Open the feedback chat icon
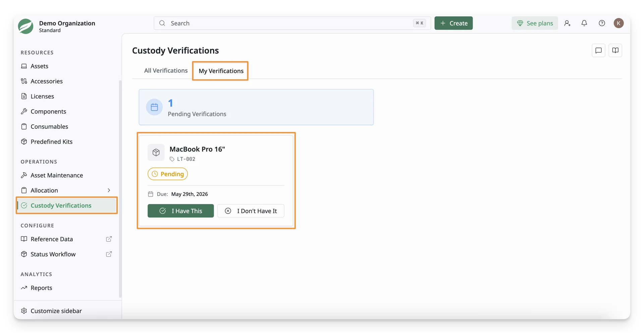Image resolution: width=644 pixels, height=333 pixels. 598,51
